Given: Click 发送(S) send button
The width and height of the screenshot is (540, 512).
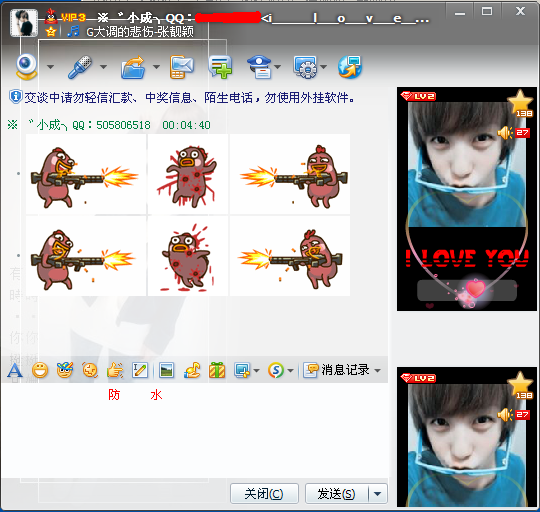Looking at the screenshot, I should (336, 494).
